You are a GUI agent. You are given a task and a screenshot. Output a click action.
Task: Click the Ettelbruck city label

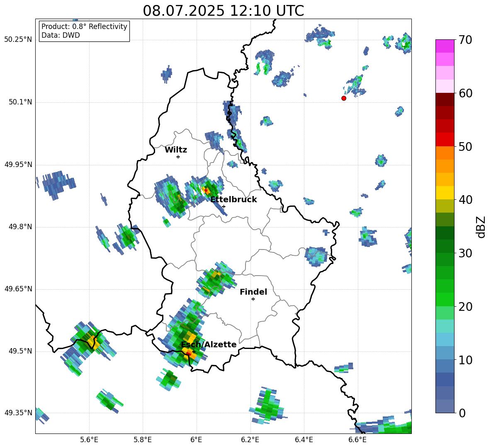click(x=233, y=200)
